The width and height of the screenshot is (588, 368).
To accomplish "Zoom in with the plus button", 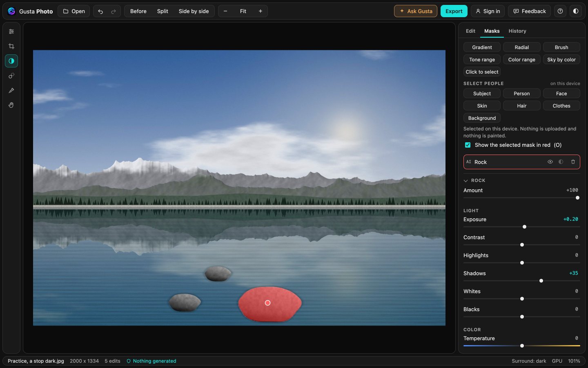I will (x=261, y=11).
